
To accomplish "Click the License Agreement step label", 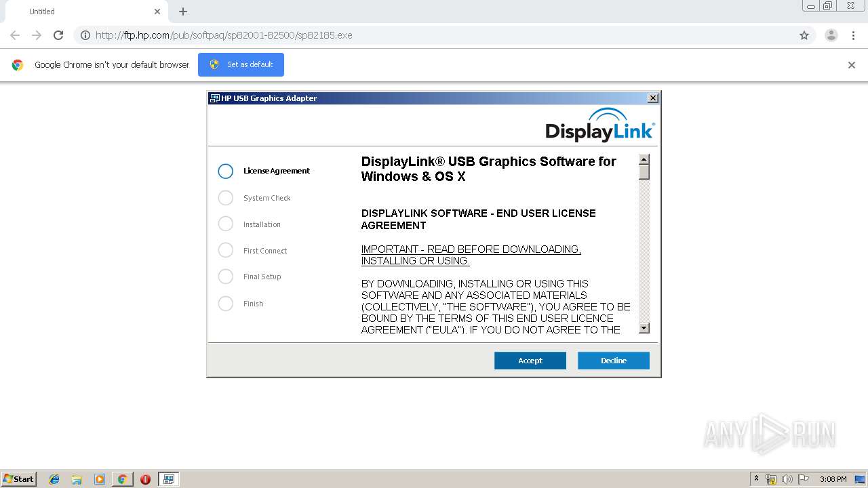I will [277, 171].
